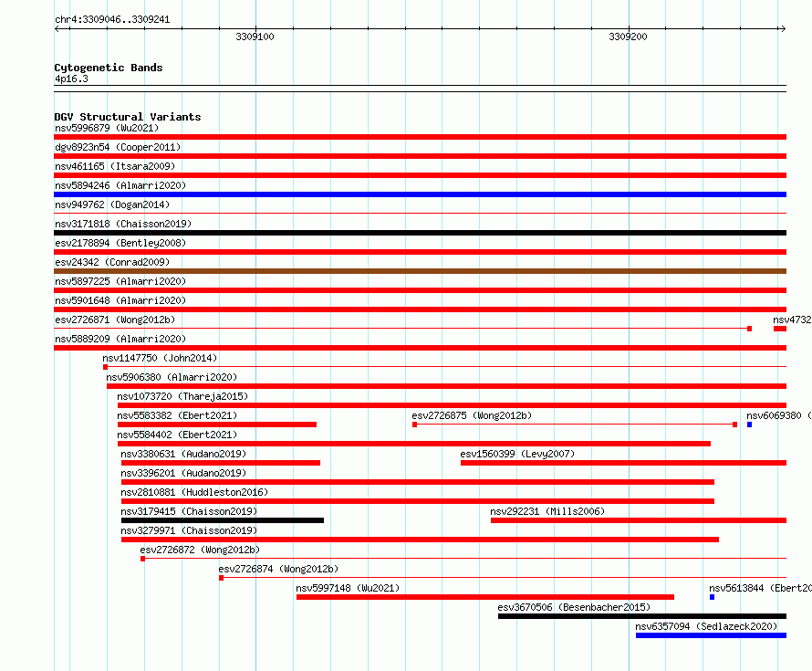Click the small blue marker below nsv6069380 label
812x671 pixels.
[749, 425]
